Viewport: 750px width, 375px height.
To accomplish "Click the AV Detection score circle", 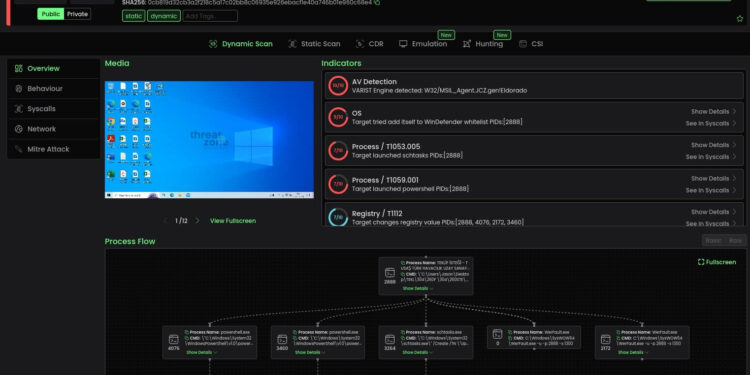I will tap(338, 86).
